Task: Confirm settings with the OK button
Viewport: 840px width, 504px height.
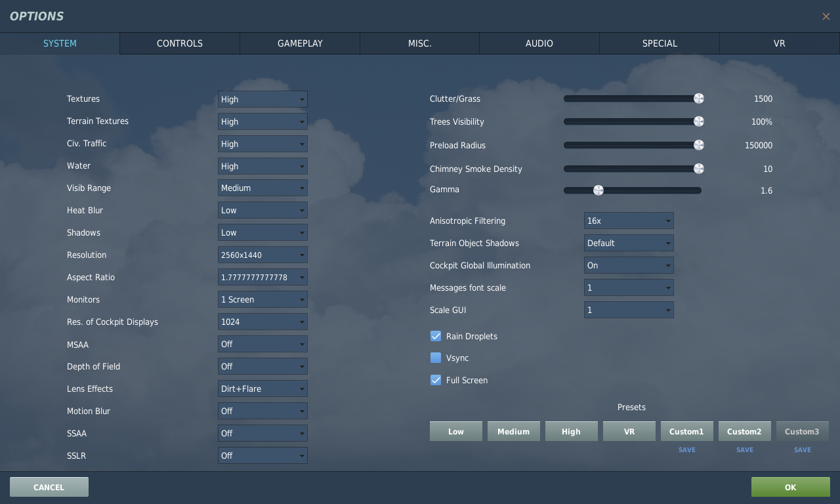Action: [x=791, y=487]
